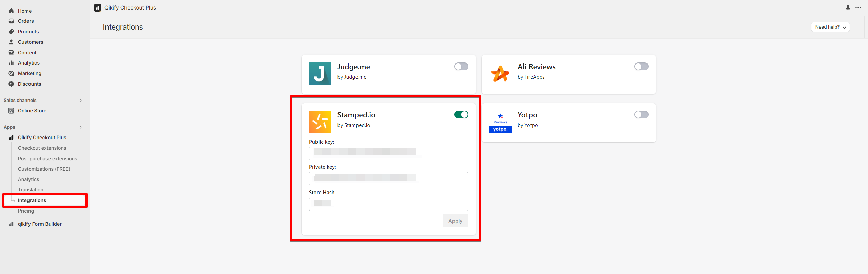This screenshot has height=274, width=868.
Task: Click the Yotpo card title
Action: pos(527,115)
